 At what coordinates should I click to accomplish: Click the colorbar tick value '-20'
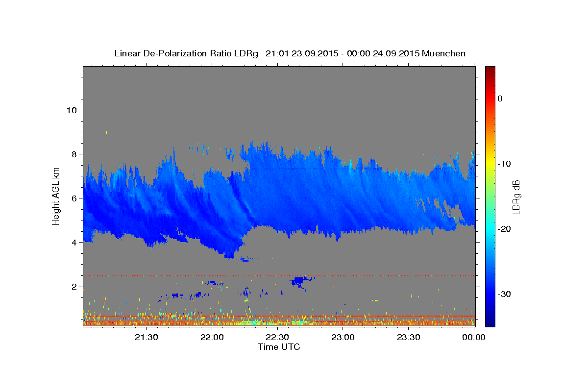pyautogui.click(x=505, y=229)
